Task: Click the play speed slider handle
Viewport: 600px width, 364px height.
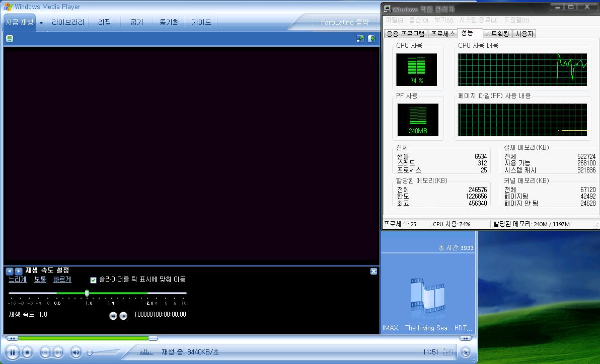Action: [87, 293]
